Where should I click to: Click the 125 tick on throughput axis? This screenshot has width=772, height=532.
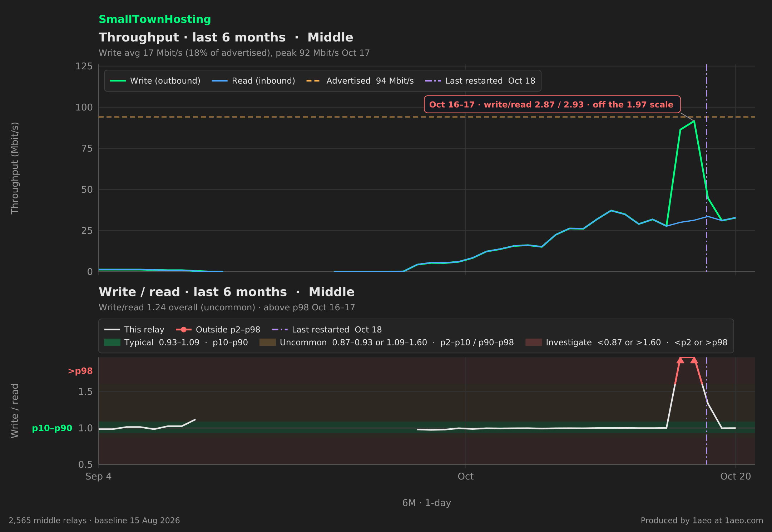coord(84,66)
